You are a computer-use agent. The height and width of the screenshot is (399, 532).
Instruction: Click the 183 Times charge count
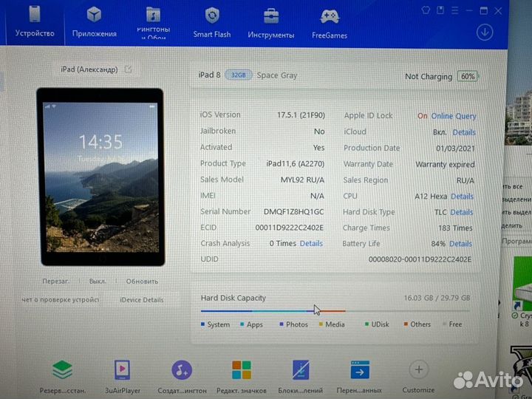455,228
